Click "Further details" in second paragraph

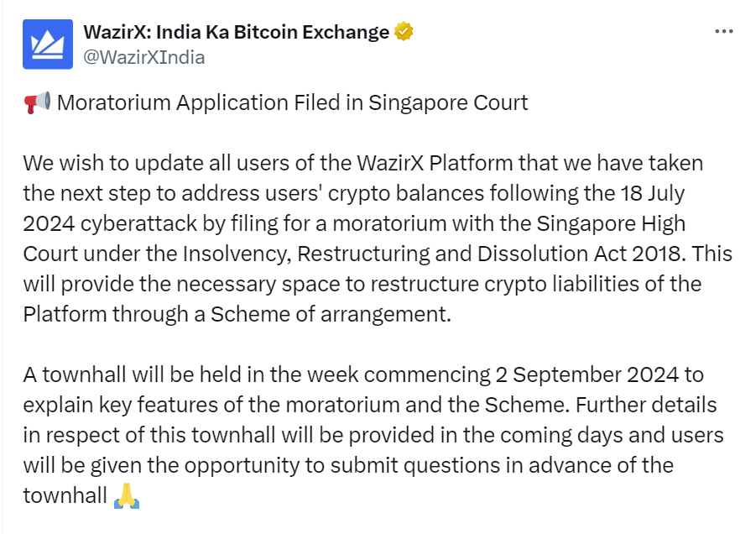pyautogui.click(x=646, y=406)
